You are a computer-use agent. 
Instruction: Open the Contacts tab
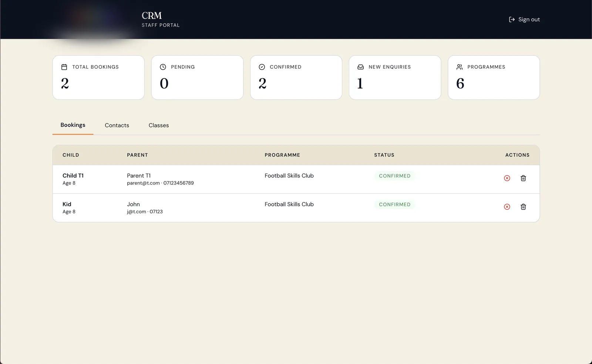pyautogui.click(x=117, y=125)
